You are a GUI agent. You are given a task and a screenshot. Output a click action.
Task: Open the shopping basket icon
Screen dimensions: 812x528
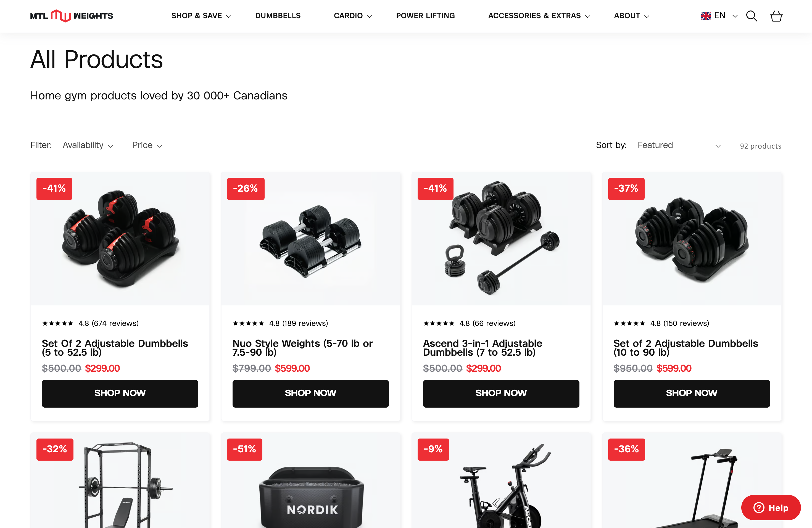(x=776, y=16)
